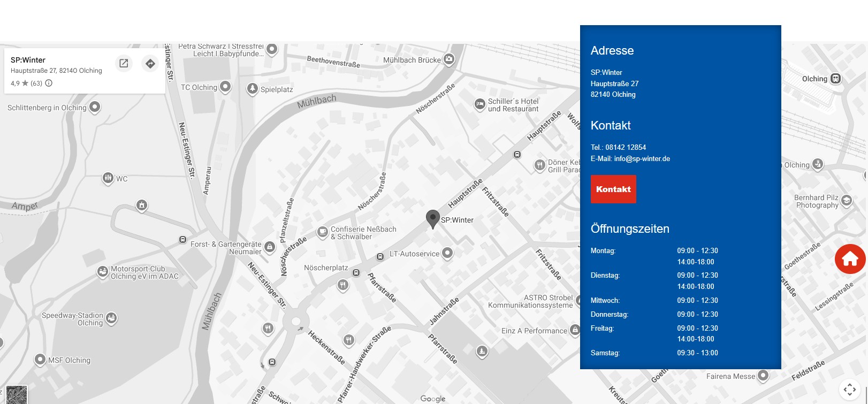Select the LT-Autoservice map marker

tap(447, 253)
